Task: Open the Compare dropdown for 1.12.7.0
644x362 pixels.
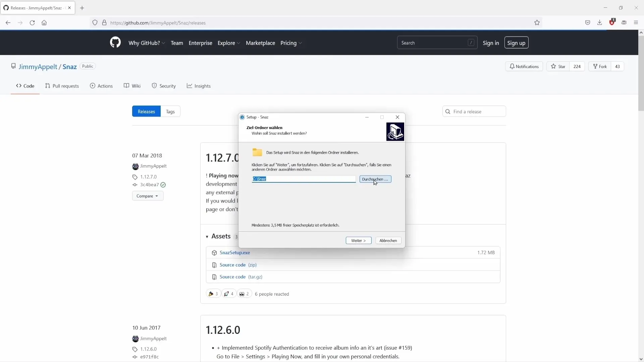Action: [x=148, y=196]
